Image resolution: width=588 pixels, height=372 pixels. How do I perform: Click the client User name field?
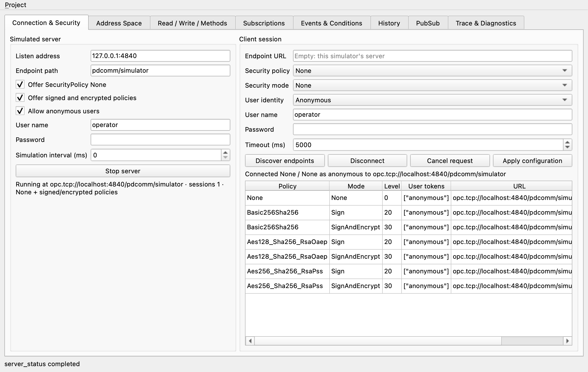[432, 115]
